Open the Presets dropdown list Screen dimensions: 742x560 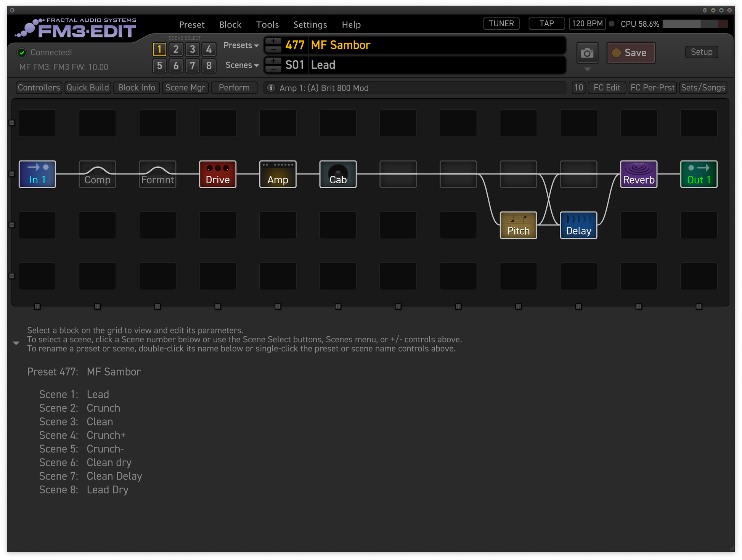(x=241, y=45)
